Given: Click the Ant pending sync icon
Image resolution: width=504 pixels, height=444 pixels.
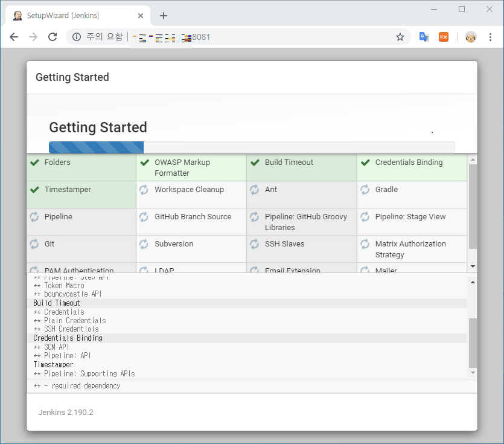Looking at the screenshot, I should (x=254, y=190).
